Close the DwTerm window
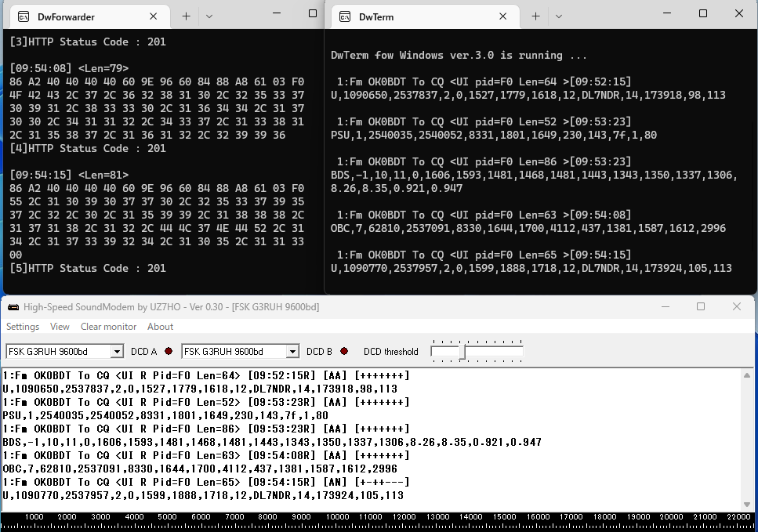Screen dimensions: 758x532 coord(739,13)
